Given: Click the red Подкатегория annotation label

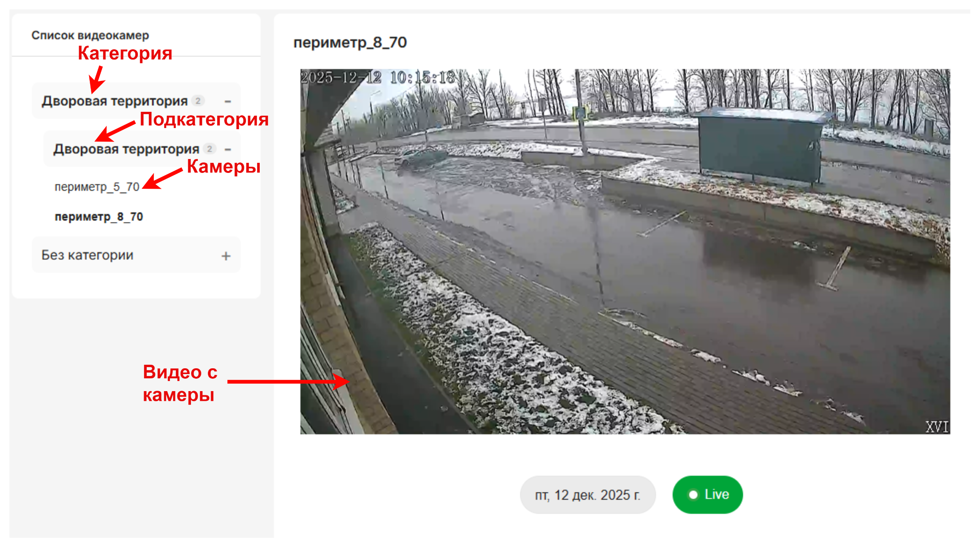Looking at the screenshot, I should pos(204,119).
